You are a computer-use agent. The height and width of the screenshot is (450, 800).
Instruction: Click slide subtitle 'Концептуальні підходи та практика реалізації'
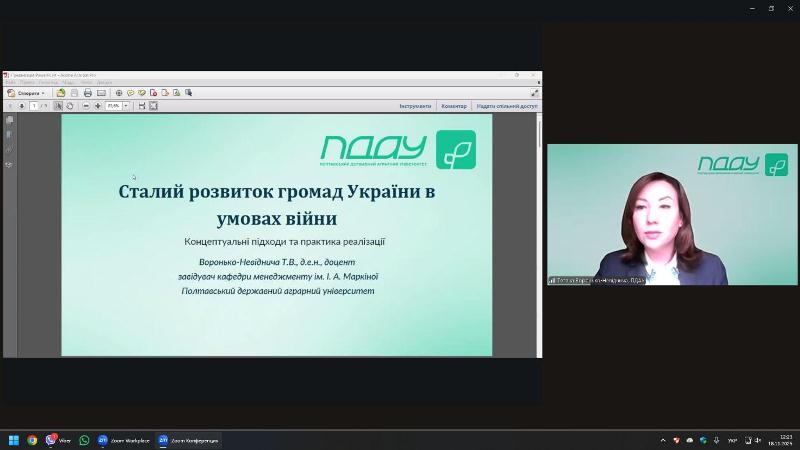point(284,241)
